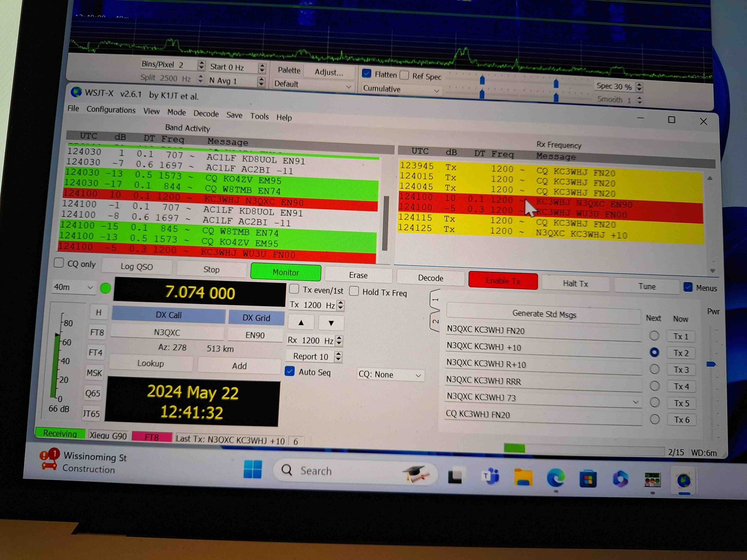The width and height of the screenshot is (747, 560).
Task: Launch Microsoft Edge from taskbar
Action: pyautogui.click(x=556, y=478)
